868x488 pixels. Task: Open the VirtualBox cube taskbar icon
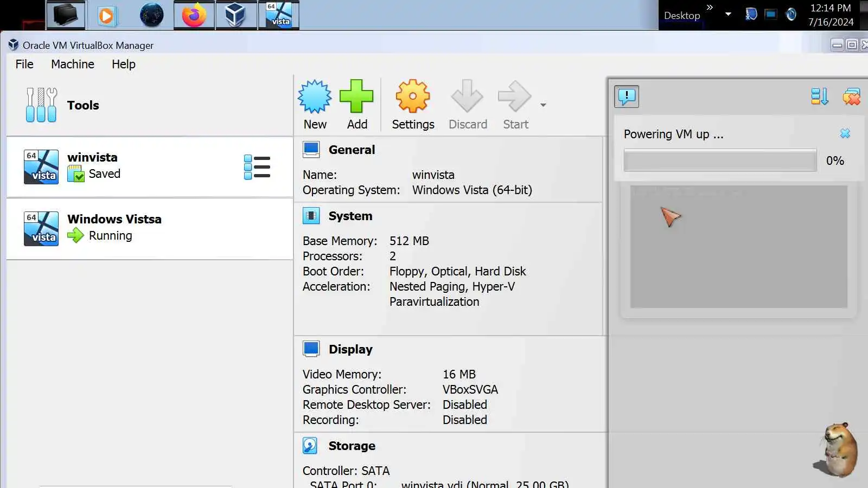(236, 15)
